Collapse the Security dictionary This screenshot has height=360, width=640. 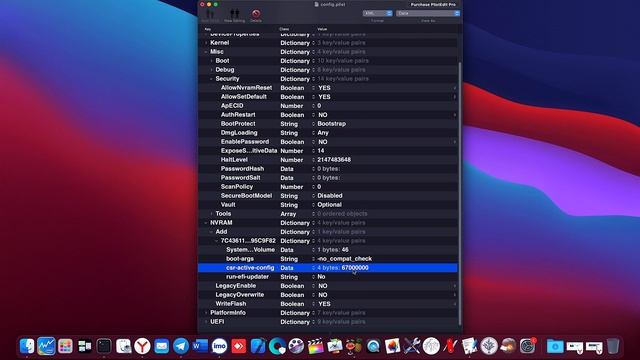[211, 79]
